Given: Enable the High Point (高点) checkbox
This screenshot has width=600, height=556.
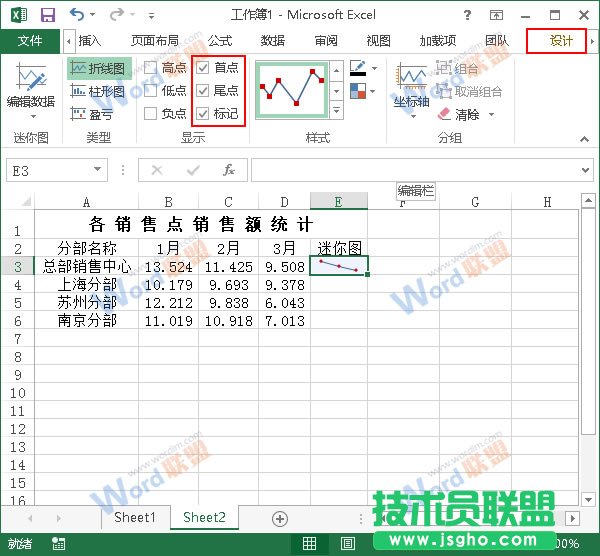Looking at the screenshot, I should [151, 68].
